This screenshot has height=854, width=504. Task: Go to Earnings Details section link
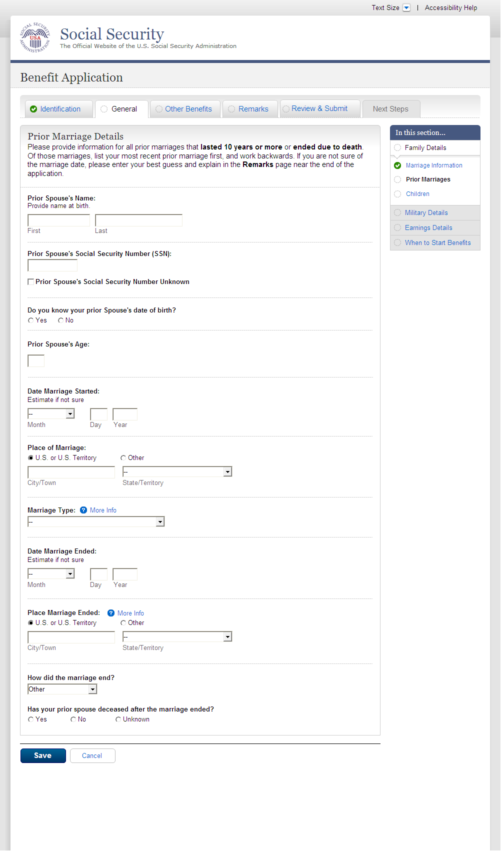tap(428, 228)
